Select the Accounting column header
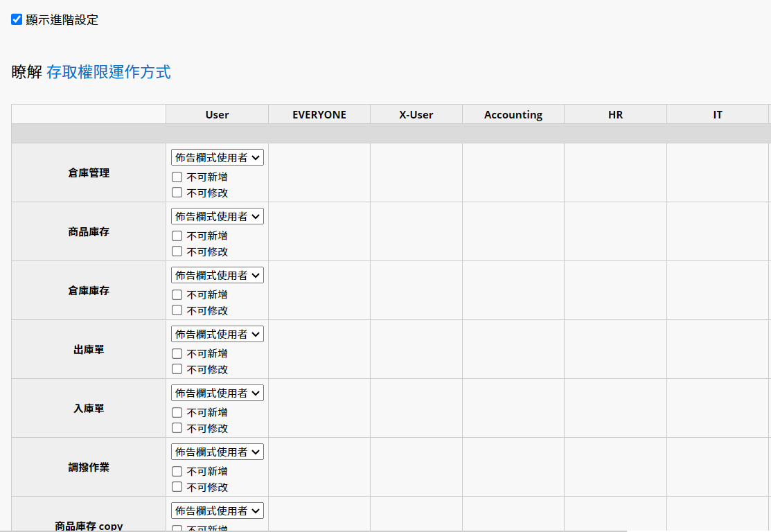This screenshot has height=532, width=771. 513,114
